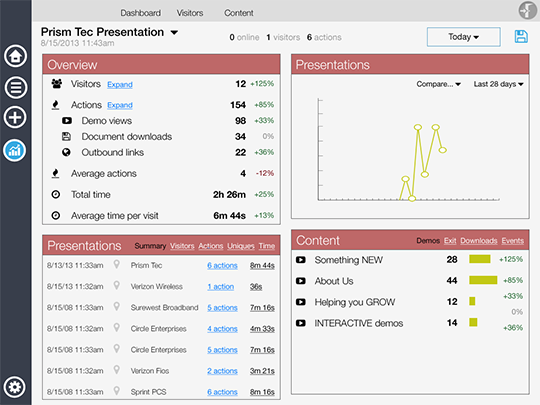Screen dimensions: 540x405
Task: Click location pin on Verizon Fios row
Action: coord(117,370)
